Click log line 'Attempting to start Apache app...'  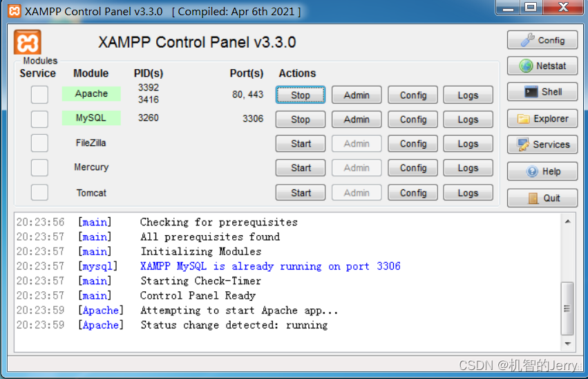(x=239, y=311)
